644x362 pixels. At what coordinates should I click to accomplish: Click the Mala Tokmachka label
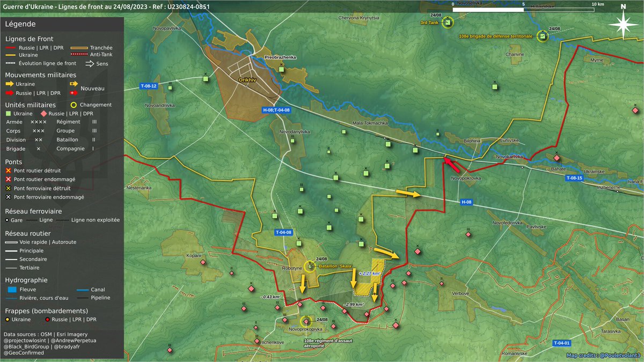click(x=370, y=123)
